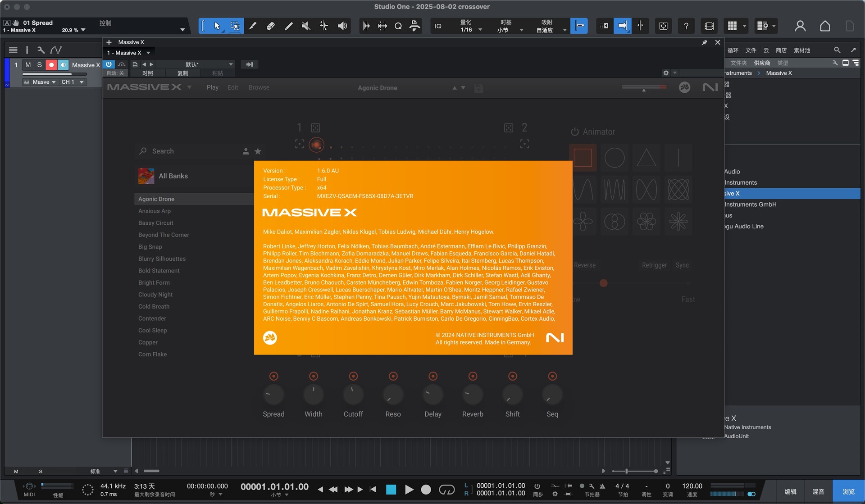
Task: Click the transport play button
Action: (x=409, y=490)
